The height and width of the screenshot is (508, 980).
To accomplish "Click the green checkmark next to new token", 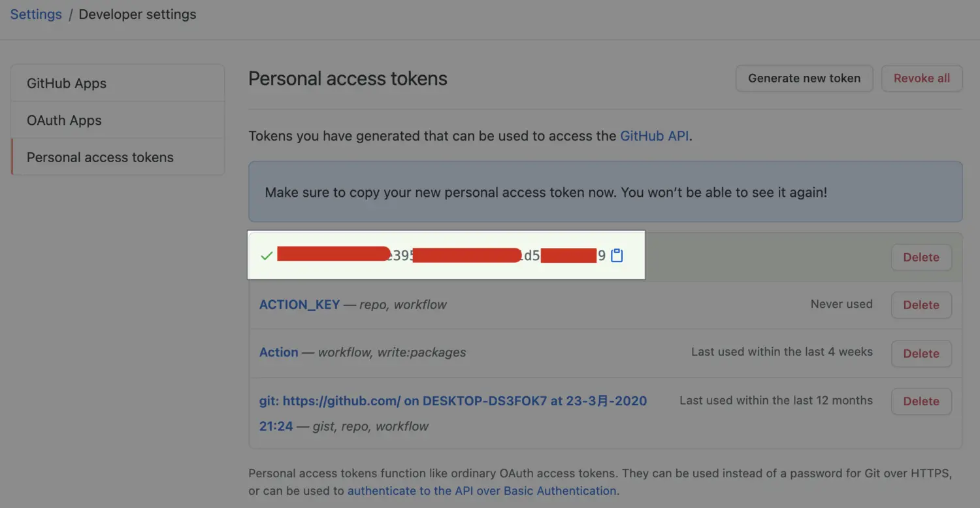I will (x=267, y=256).
